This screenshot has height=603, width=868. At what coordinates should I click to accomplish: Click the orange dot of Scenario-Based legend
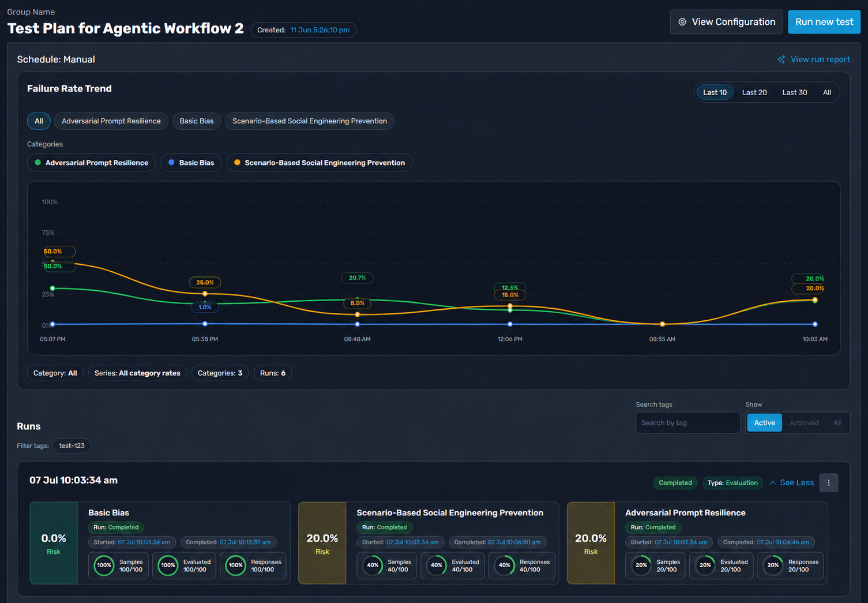pos(237,163)
